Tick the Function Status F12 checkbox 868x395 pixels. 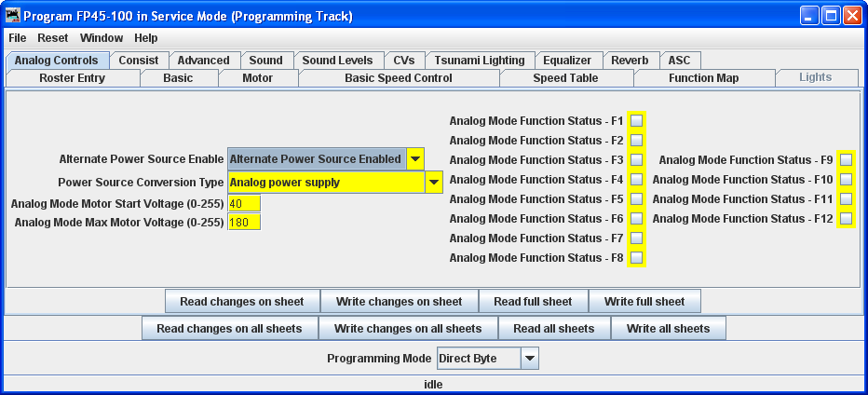[x=846, y=219]
